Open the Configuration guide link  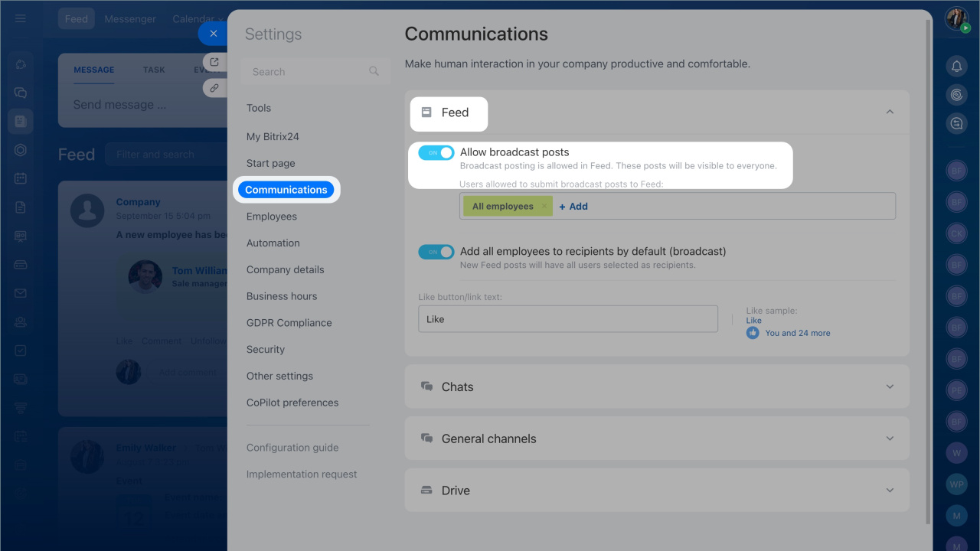[292, 448]
